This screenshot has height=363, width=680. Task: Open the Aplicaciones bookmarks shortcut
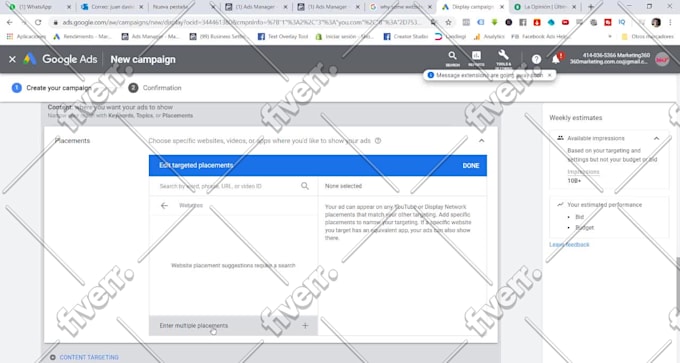(x=26, y=37)
